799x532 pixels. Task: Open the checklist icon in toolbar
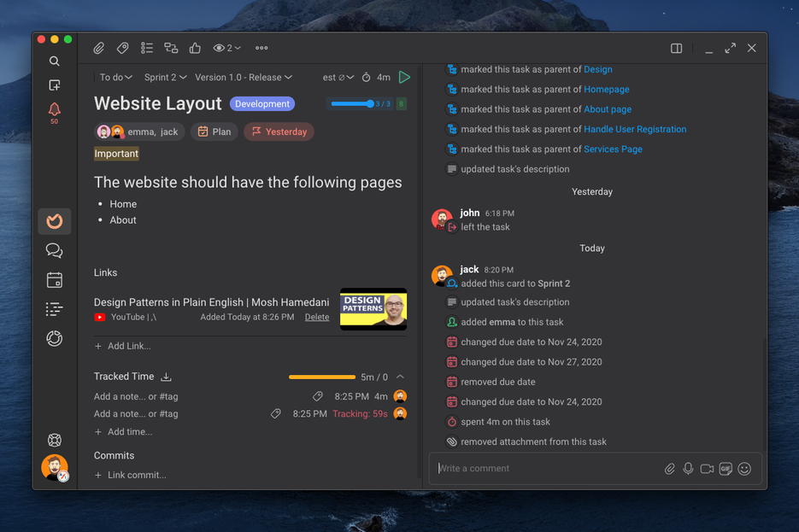pyautogui.click(x=147, y=49)
